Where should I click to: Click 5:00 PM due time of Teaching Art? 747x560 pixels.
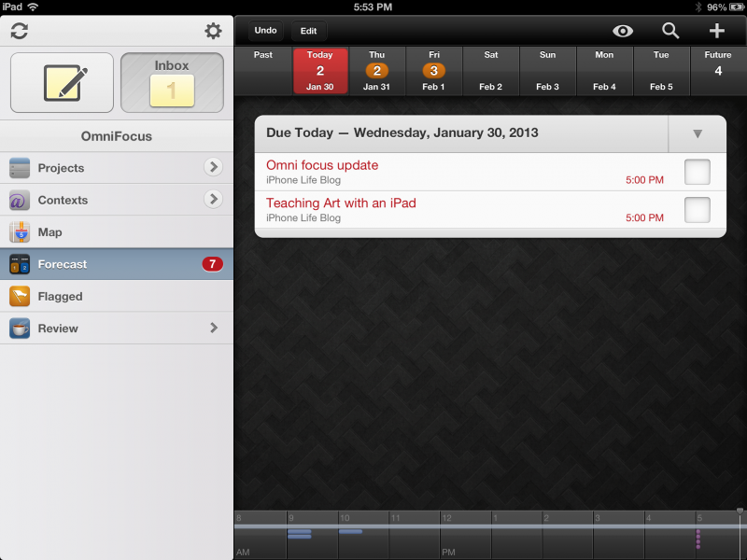tap(644, 217)
